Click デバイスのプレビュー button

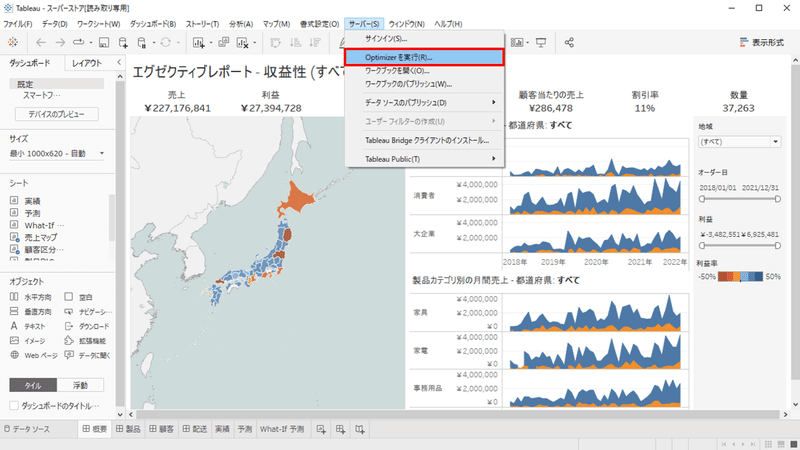tap(57, 114)
